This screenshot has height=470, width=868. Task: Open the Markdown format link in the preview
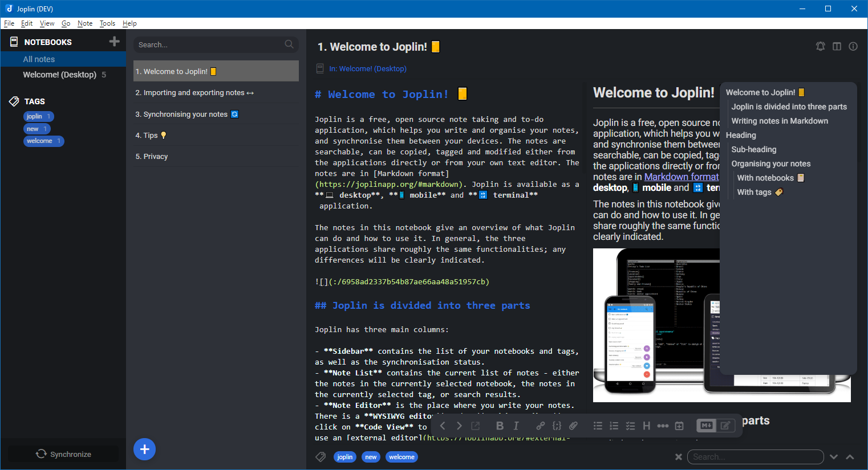[x=682, y=177]
